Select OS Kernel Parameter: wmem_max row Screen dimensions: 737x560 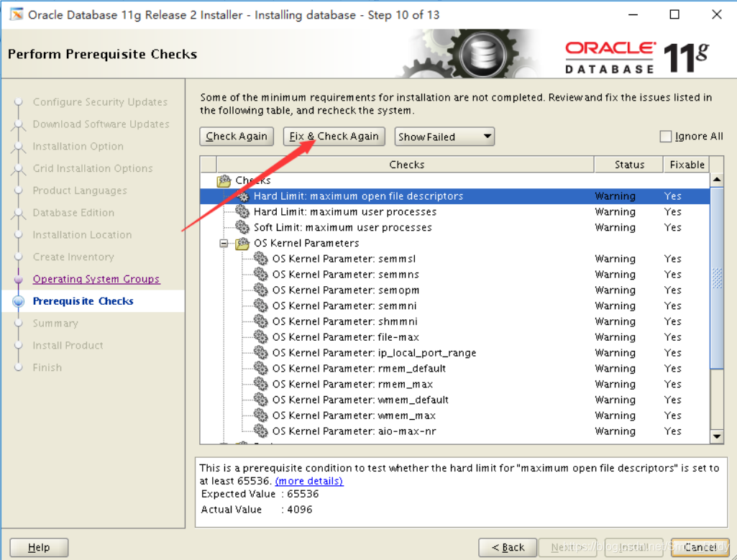tap(455, 416)
